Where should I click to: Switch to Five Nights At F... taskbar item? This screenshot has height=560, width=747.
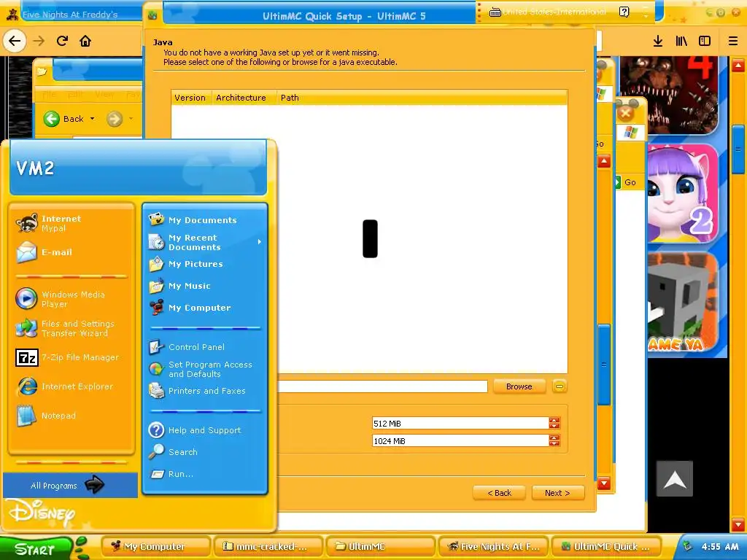click(x=493, y=547)
